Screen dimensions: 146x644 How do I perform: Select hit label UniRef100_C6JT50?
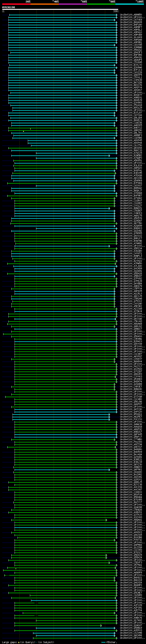click(x=131, y=146)
